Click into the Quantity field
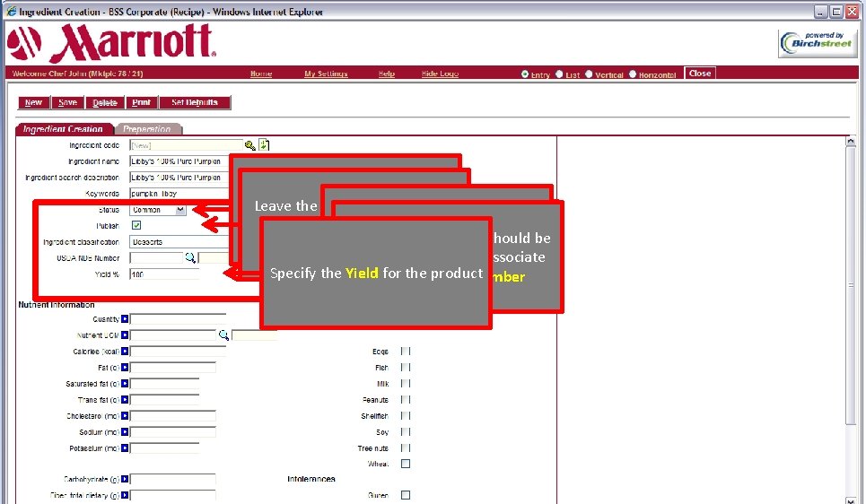The height and width of the screenshot is (504, 866). [x=178, y=319]
